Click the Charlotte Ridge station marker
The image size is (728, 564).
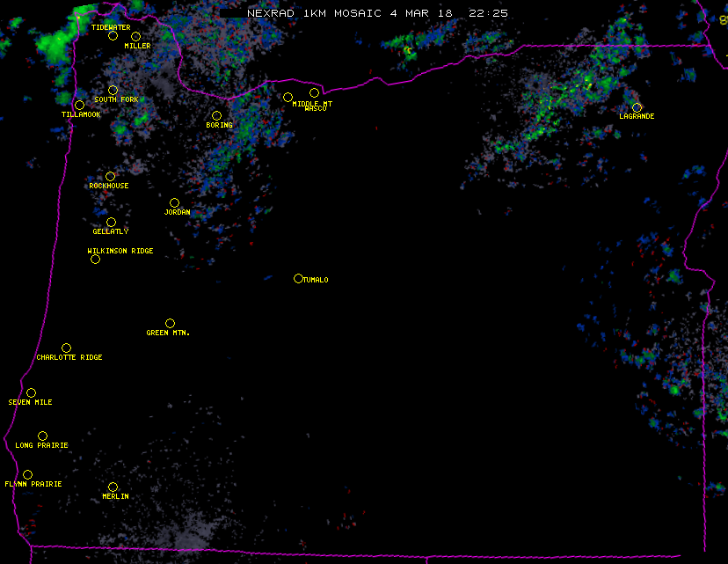[66, 348]
